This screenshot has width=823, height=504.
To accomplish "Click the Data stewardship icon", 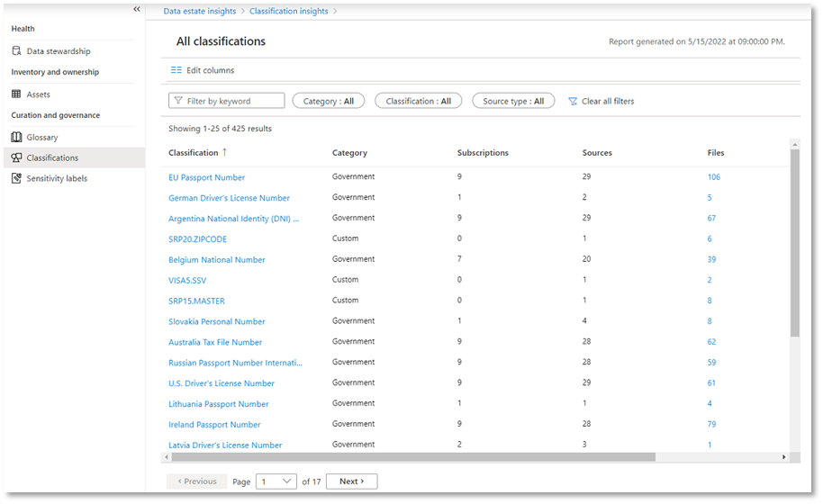I will (x=16, y=51).
